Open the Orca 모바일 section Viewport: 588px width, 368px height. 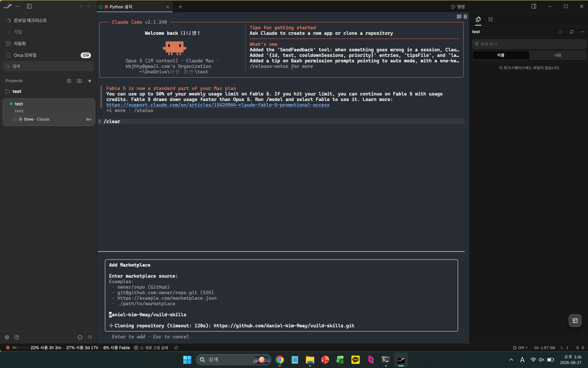click(48, 55)
